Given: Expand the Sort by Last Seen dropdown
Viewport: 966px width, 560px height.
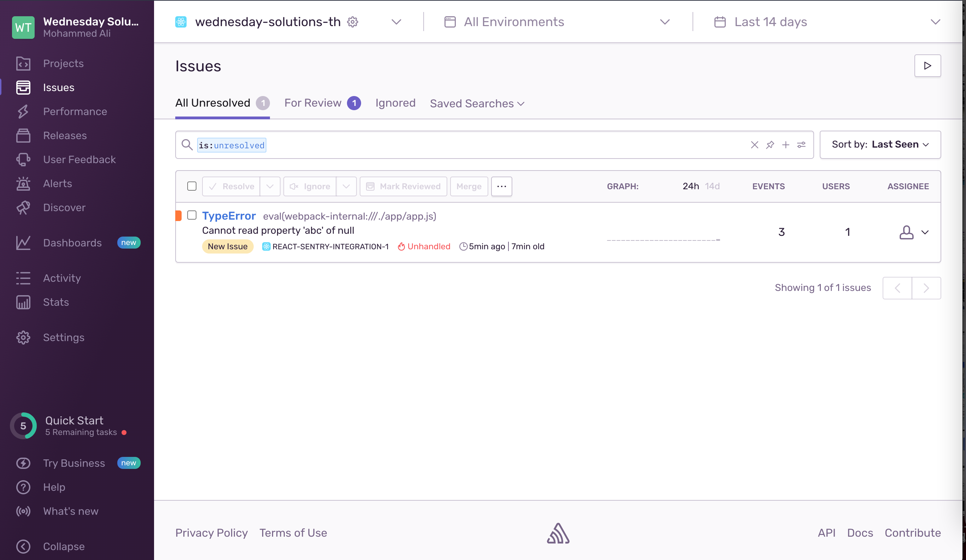Looking at the screenshot, I should click(x=880, y=145).
